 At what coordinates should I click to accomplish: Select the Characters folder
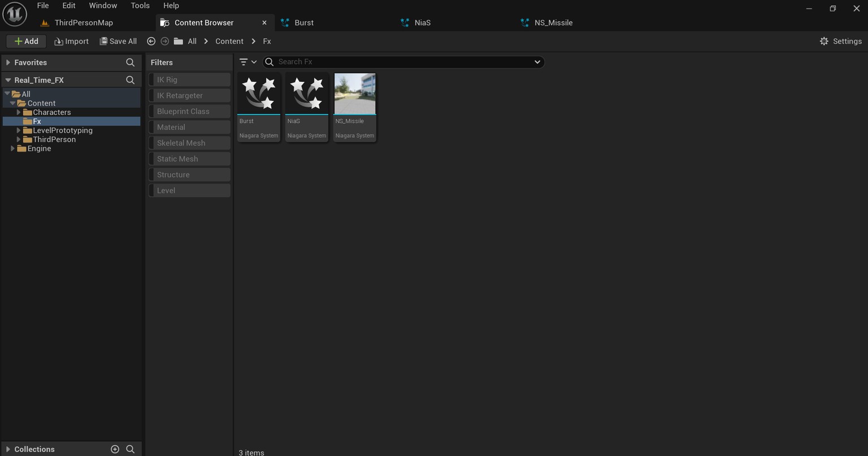point(51,112)
